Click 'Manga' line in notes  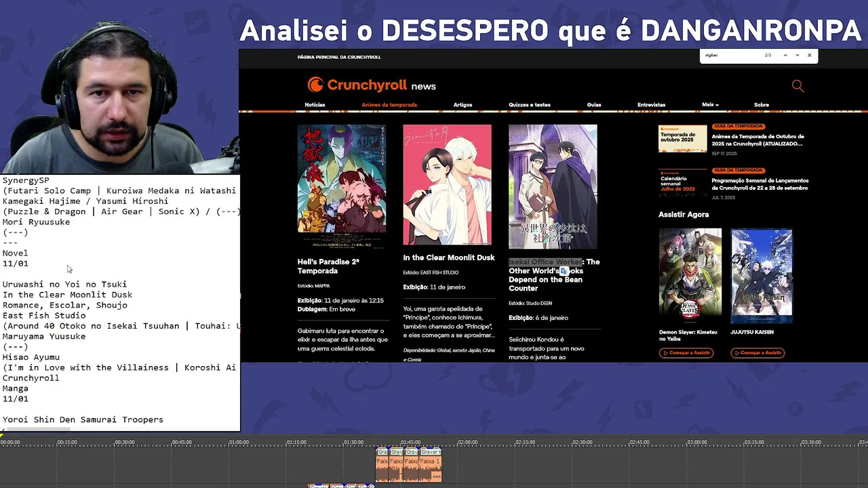[x=15, y=388]
